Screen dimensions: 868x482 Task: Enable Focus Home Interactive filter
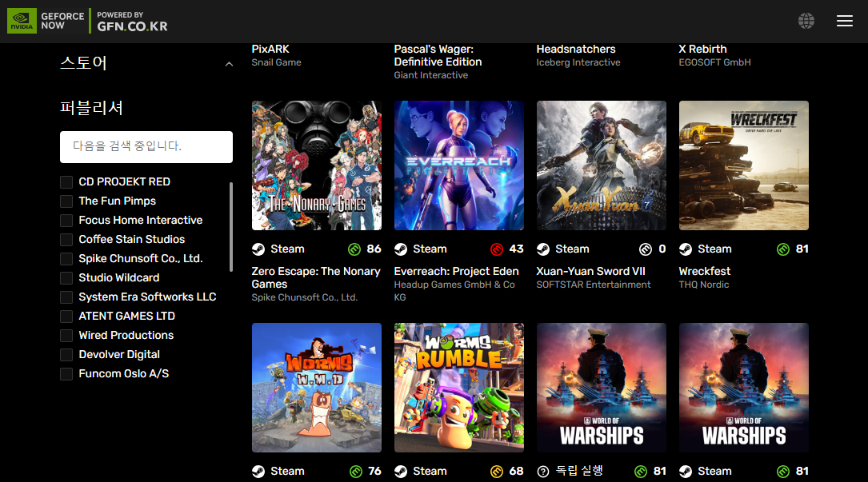point(66,221)
